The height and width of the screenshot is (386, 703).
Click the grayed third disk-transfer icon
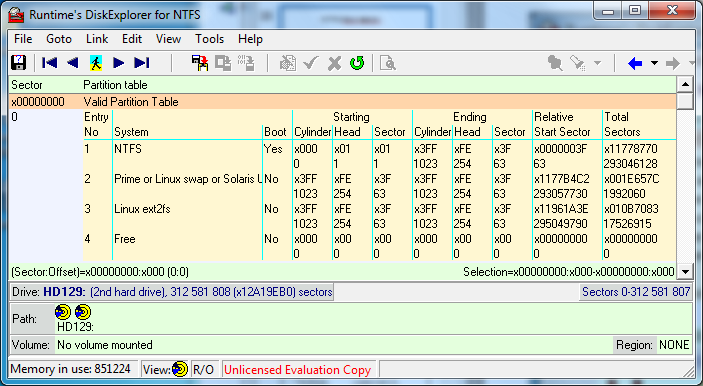pyautogui.click(x=246, y=63)
